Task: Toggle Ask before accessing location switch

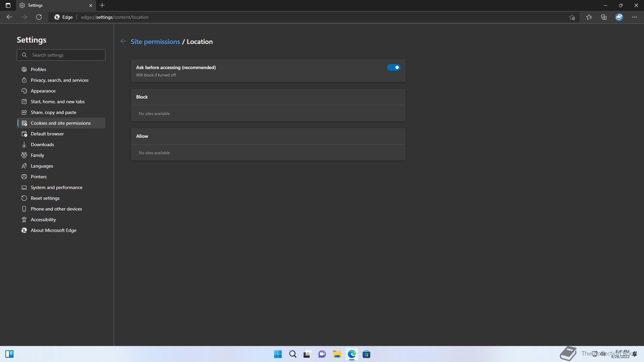Action: point(393,67)
